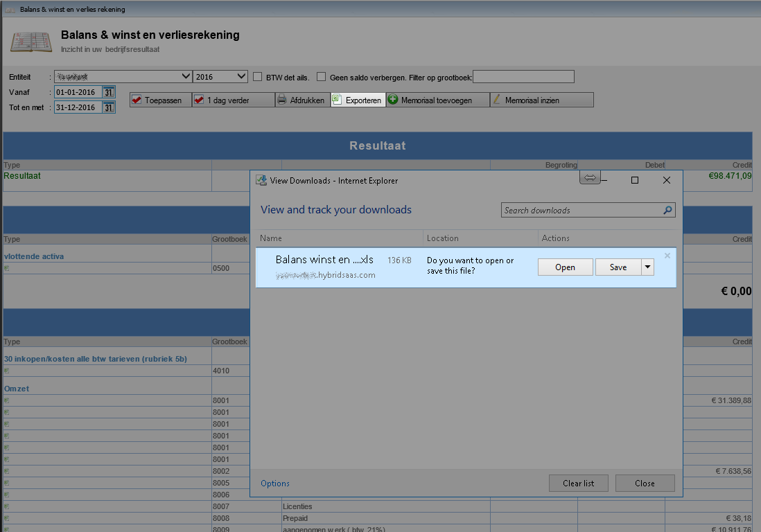Click the Afdrukken printer button
The width and height of the screenshot is (761, 532).
point(302,100)
